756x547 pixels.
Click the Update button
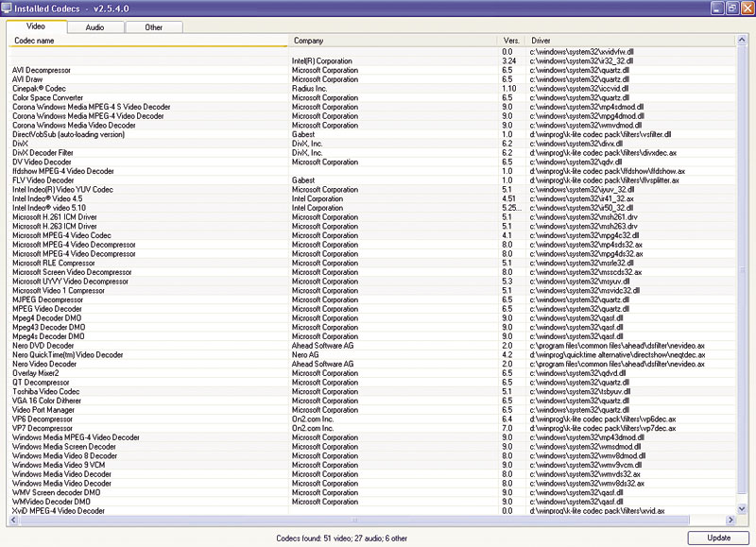tap(718, 538)
